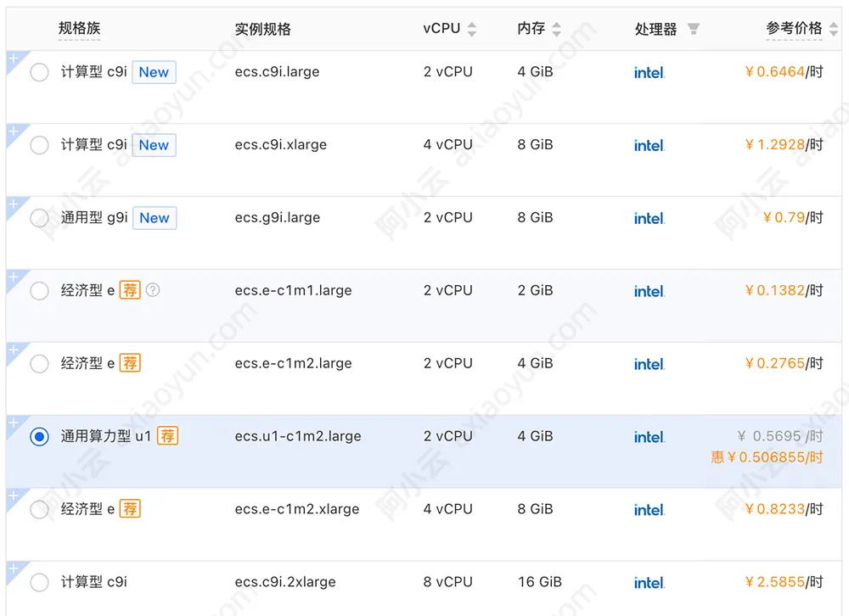Click the New badge on ecs.g9i.large row
The width and height of the screenshot is (849, 616).
pos(155,218)
